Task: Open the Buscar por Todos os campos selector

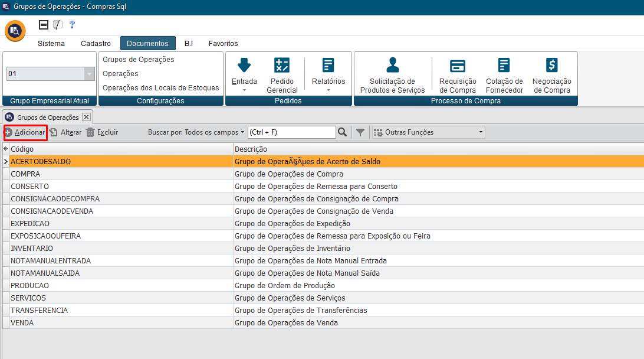Action: (196, 132)
